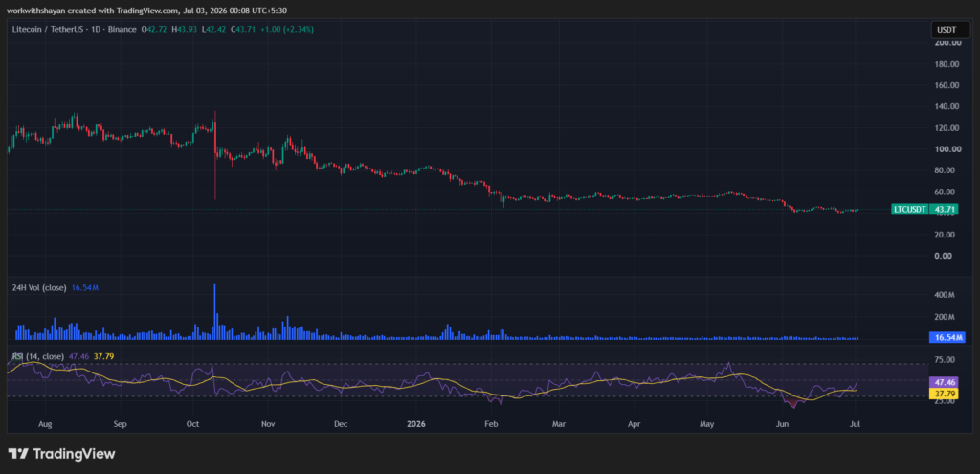
Task: Click the workwithshayan attribution header text
Action: pos(148,11)
